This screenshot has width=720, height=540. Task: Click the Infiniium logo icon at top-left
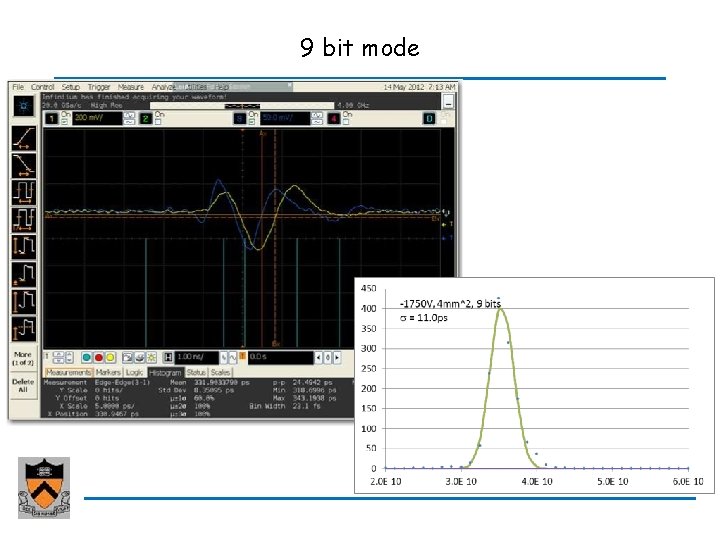(23, 107)
